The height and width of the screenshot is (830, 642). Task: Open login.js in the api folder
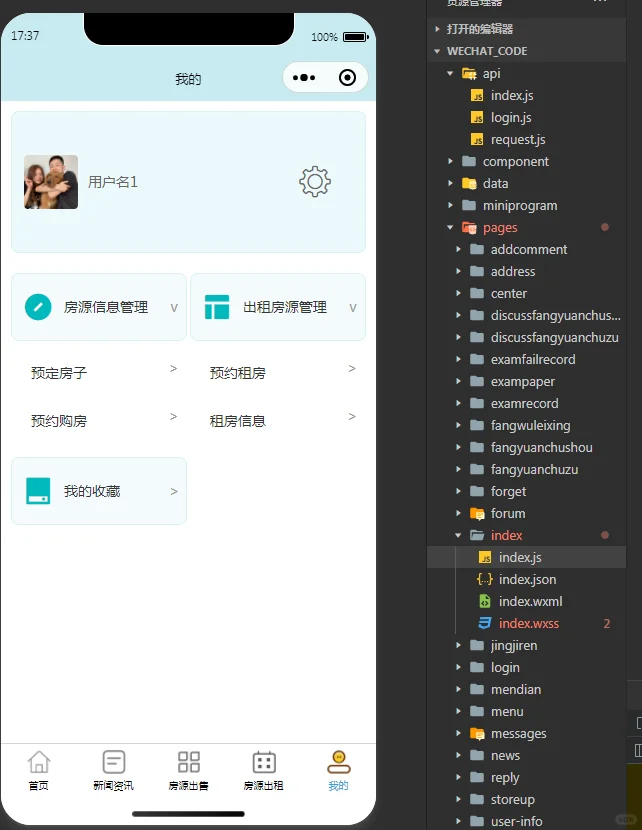point(526,118)
